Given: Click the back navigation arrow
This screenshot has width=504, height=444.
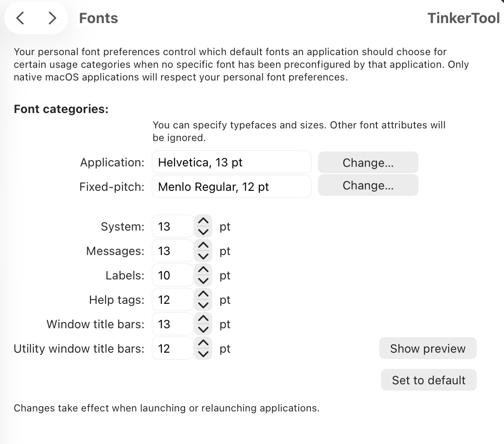Looking at the screenshot, I should pos(20,18).
